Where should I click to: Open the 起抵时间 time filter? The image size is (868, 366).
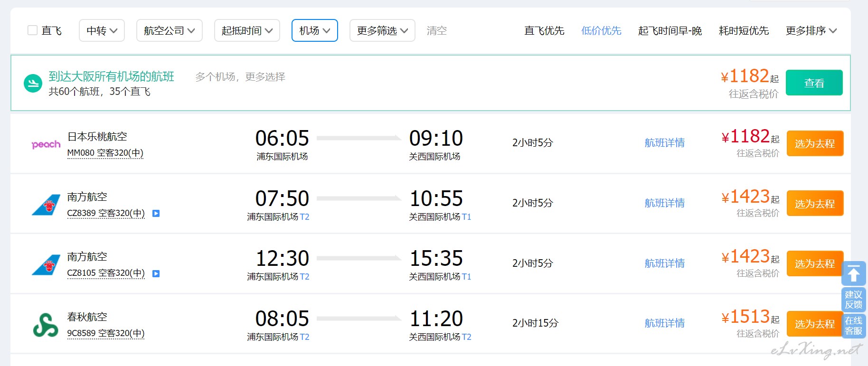coord(247,30)
